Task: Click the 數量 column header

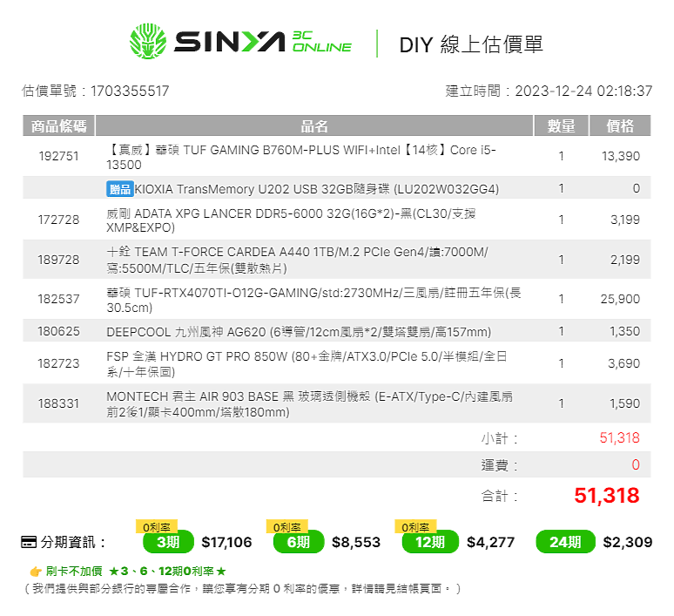Action: click(x=561, y=126)
